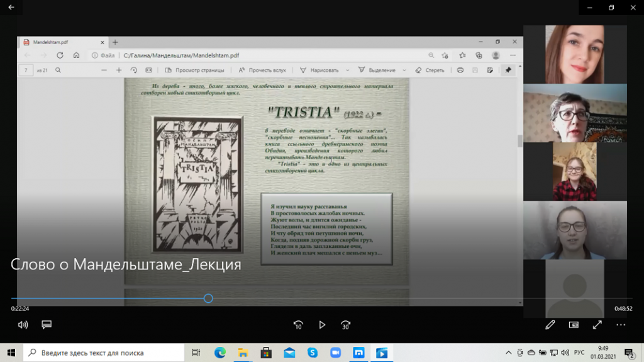Show hidden system tray icons

(508, 353)
